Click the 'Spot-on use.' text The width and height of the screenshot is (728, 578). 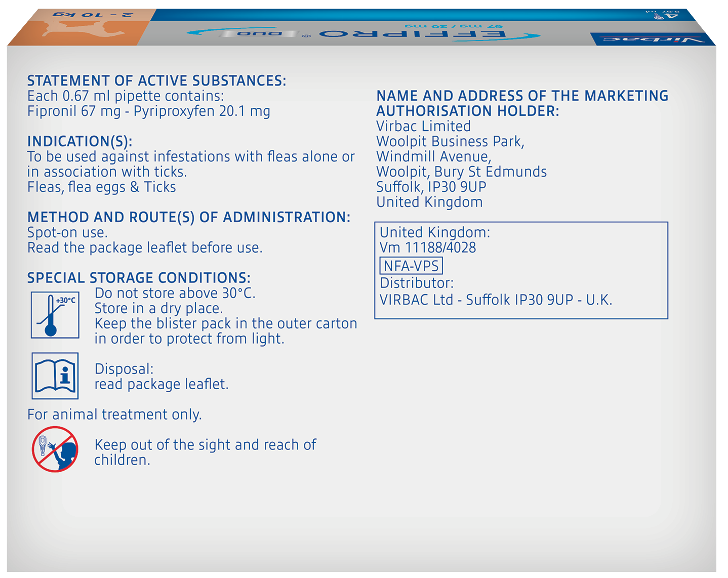coord(67,232)
